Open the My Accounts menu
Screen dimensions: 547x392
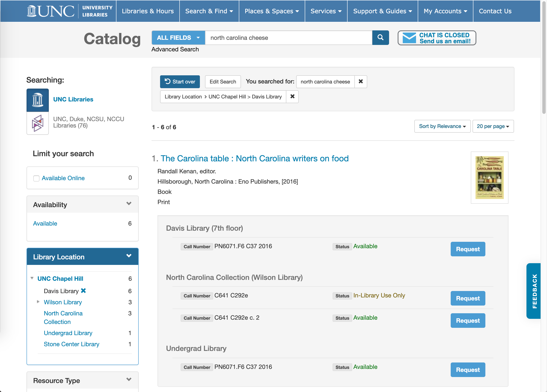point(445,11)
